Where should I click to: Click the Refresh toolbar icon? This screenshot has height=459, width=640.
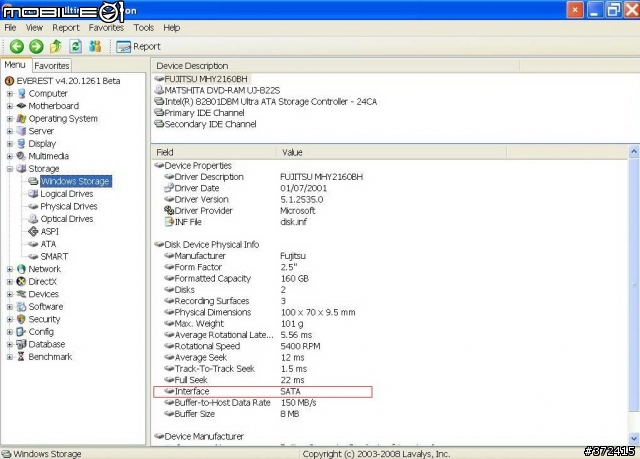pos(76,46)
